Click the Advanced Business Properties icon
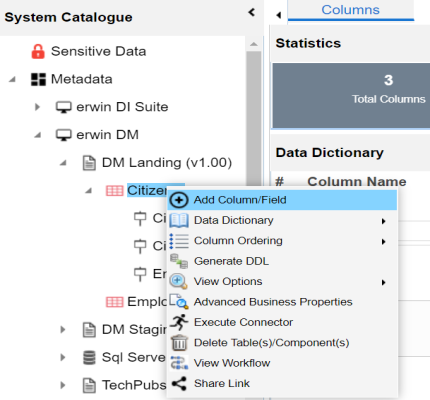430x400 pixels. 179,302
